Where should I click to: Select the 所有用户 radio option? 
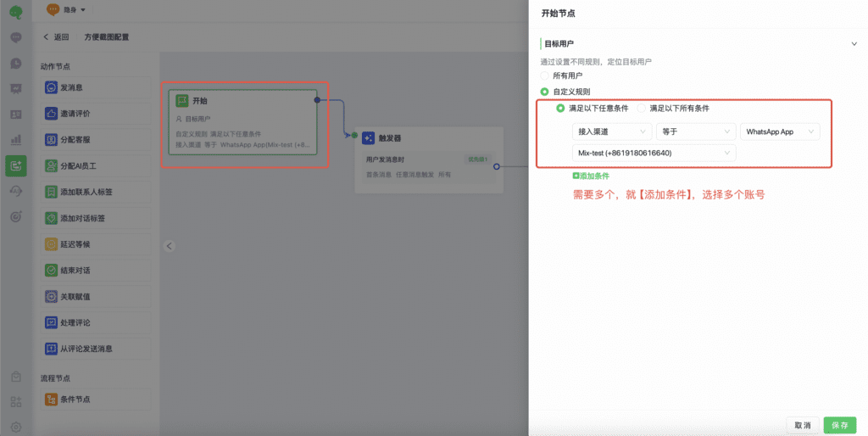545,75
